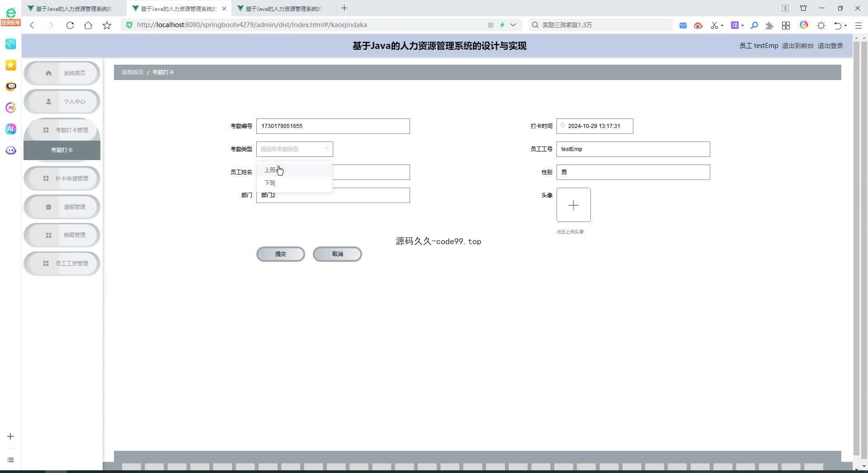Select 考勤打卡 submenu item

click(62, 150)
